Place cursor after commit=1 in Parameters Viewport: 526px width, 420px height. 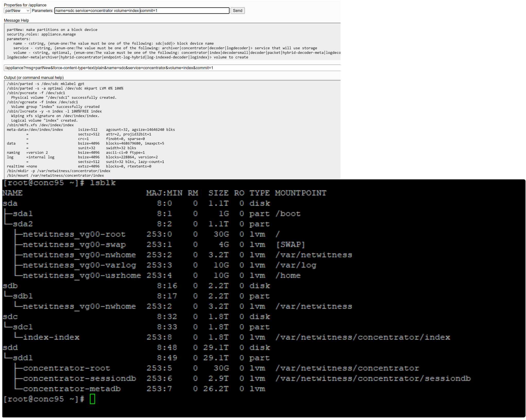tap(158, 11)
